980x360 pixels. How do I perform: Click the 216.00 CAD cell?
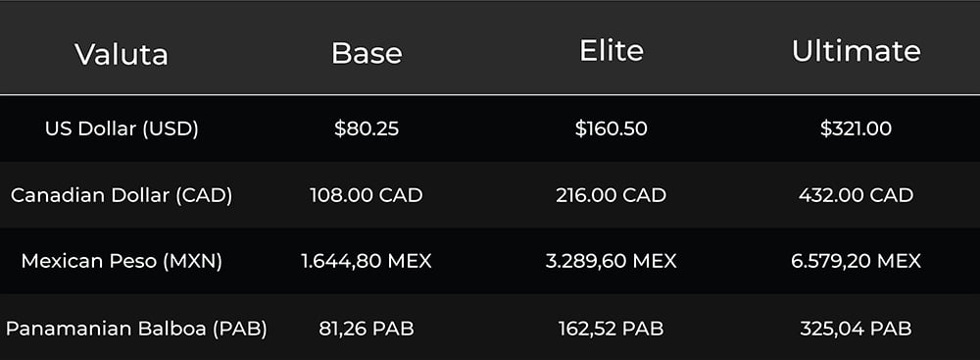click(x=612, y=194)
